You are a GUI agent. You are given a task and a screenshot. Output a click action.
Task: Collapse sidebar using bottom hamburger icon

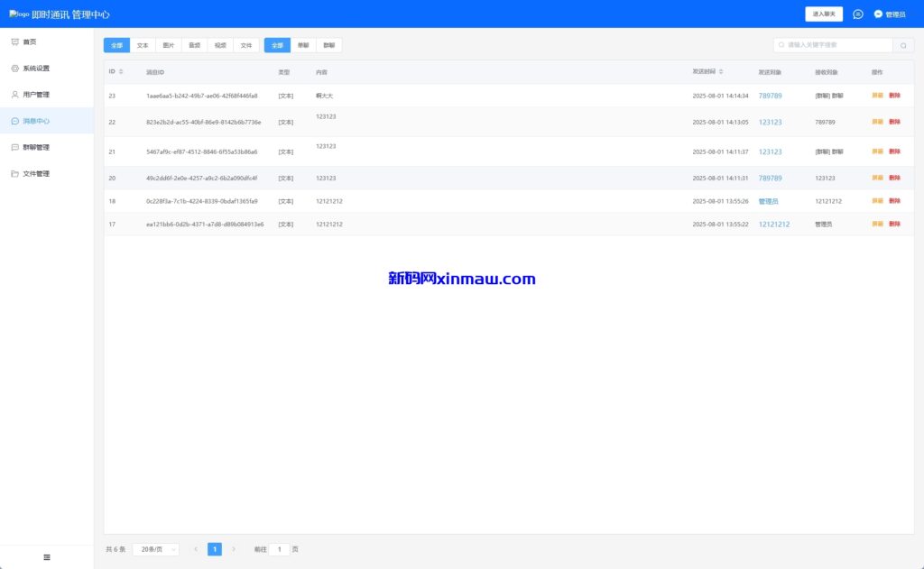(x=47, y=557)
